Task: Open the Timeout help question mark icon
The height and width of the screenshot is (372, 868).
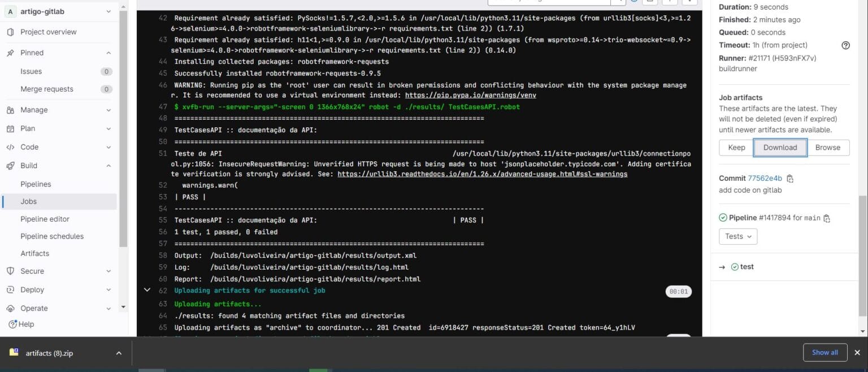Action: 845,45
